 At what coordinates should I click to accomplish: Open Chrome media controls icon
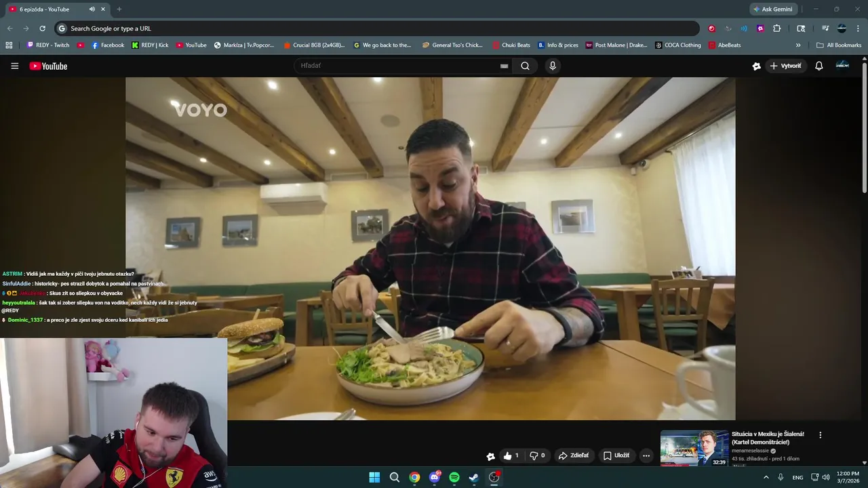[x=825, y=28]
